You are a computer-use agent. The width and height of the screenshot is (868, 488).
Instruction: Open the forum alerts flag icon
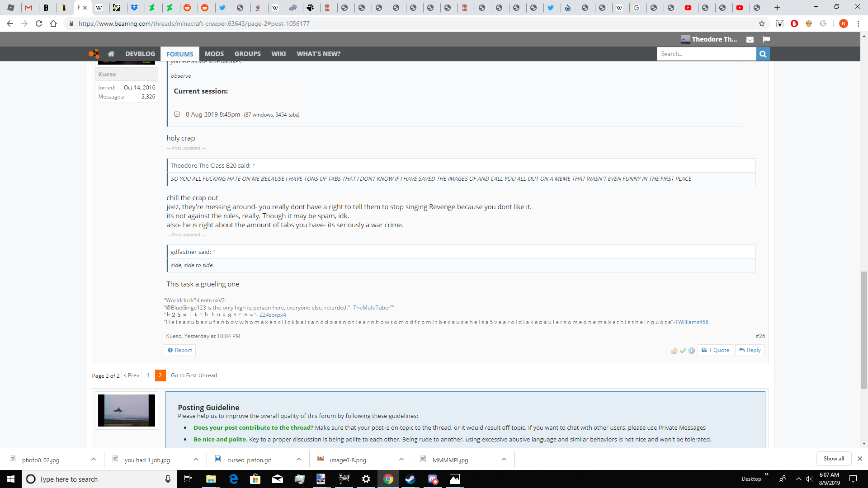(766, 39)
